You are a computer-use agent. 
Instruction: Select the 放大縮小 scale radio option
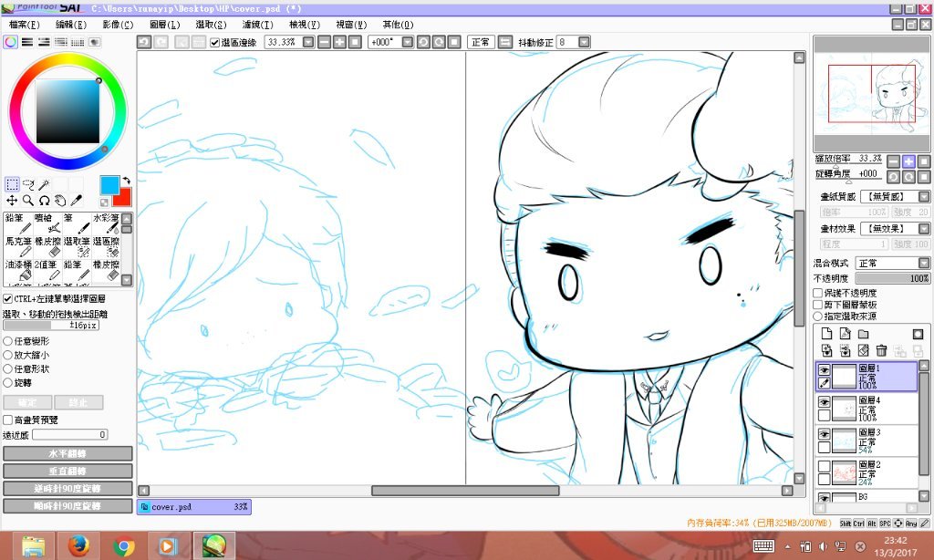pos(7,355)
